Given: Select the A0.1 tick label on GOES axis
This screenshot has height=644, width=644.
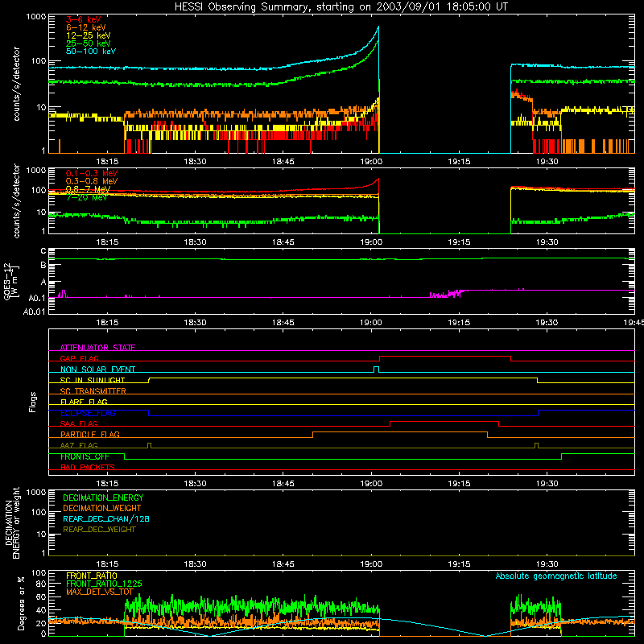Looking at the screenshot, I should pyautogui.click(x=36, y=298).
